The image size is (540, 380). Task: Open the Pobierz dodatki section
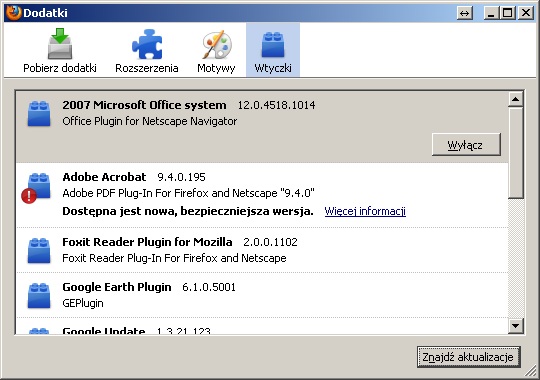pos(60,50)
